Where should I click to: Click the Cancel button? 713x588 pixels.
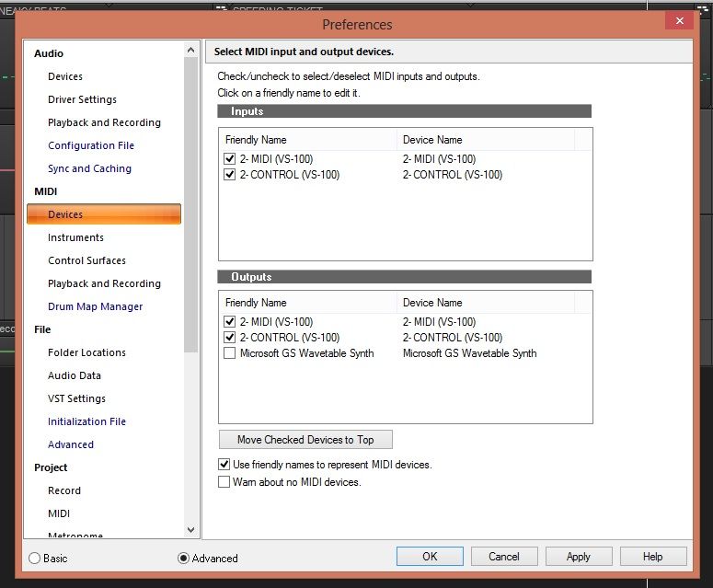pyautogui.click(x=503, y=557)
